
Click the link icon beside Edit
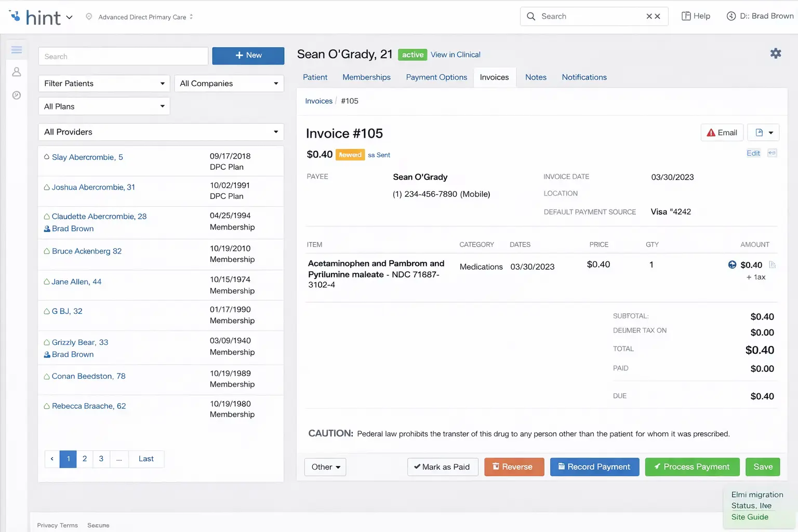point(772,153)
